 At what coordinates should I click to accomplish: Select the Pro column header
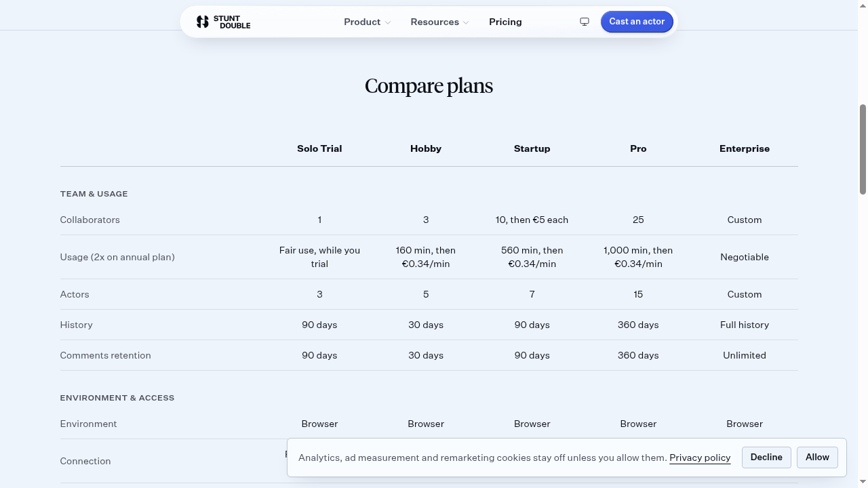tap(638, 148)
